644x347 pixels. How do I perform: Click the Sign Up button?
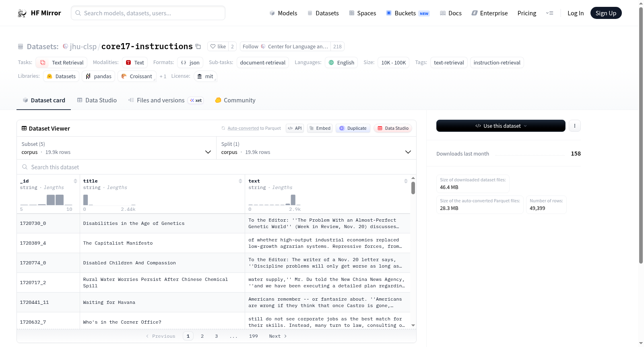pos(606,13)
